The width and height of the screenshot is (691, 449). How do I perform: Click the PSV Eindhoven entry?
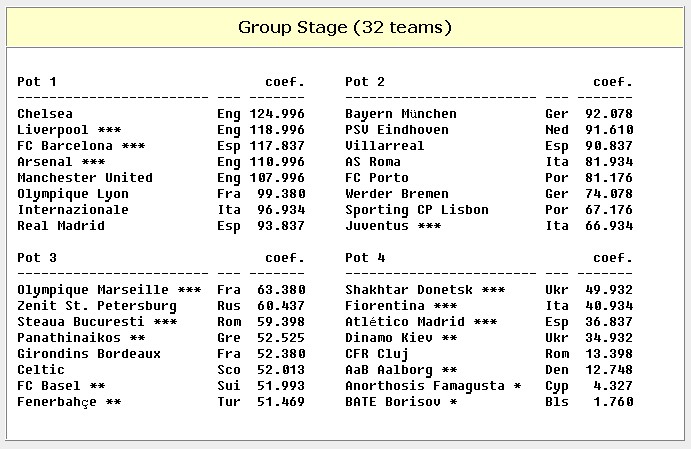(x=397, y=130)
